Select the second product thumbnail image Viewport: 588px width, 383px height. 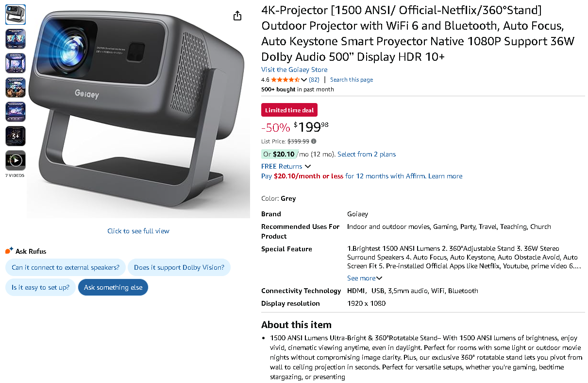click(16, 39)
